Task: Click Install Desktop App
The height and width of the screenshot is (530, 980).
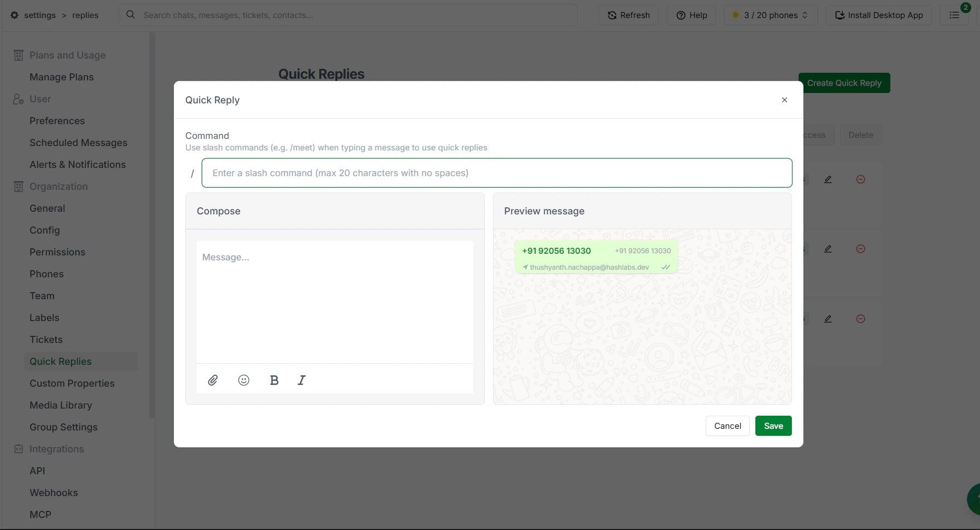Action: 879,15
